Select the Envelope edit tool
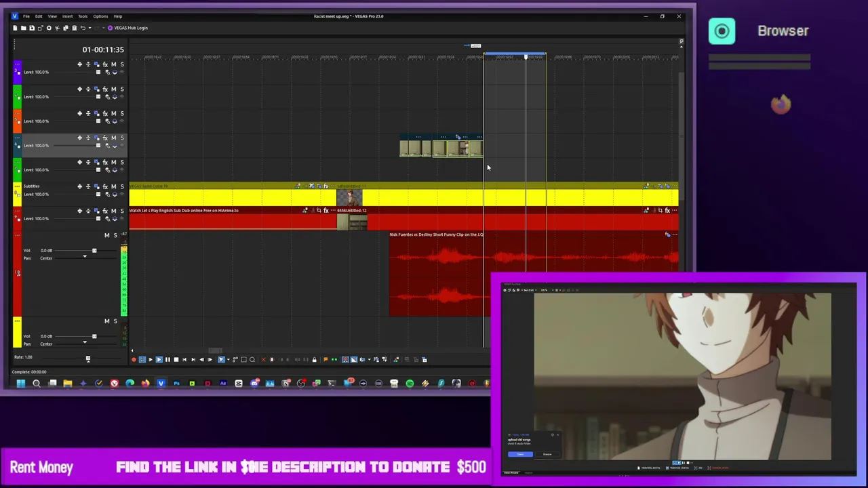 pyautogui.click(x=235, y=359)
